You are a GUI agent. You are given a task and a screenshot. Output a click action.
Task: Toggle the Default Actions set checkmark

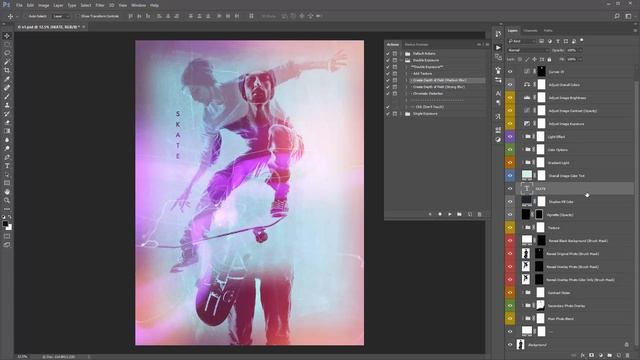tap(388, 53)
